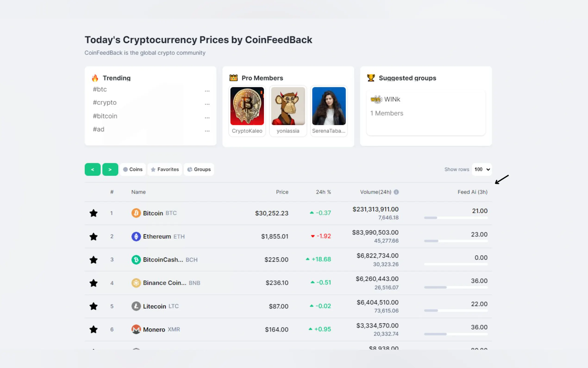
Task: Click the WINk group logo icon
Action: [376, 99]
